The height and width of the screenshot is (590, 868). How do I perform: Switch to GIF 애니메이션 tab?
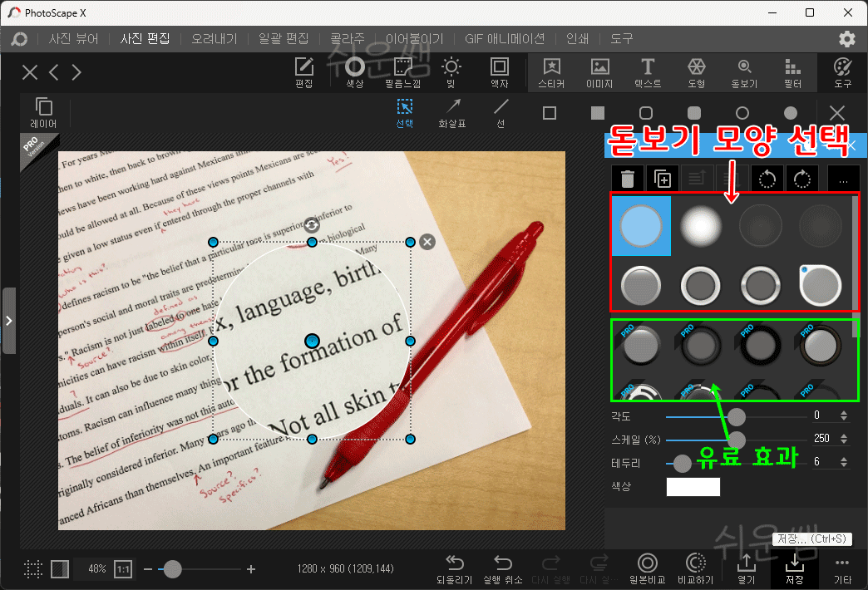click(505, 39)
